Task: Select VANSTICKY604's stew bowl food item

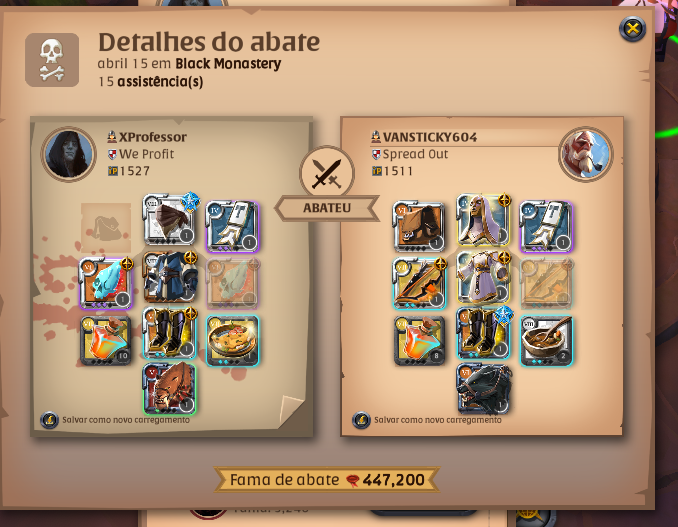Action: pyautogui.click(x=546, y=340)
